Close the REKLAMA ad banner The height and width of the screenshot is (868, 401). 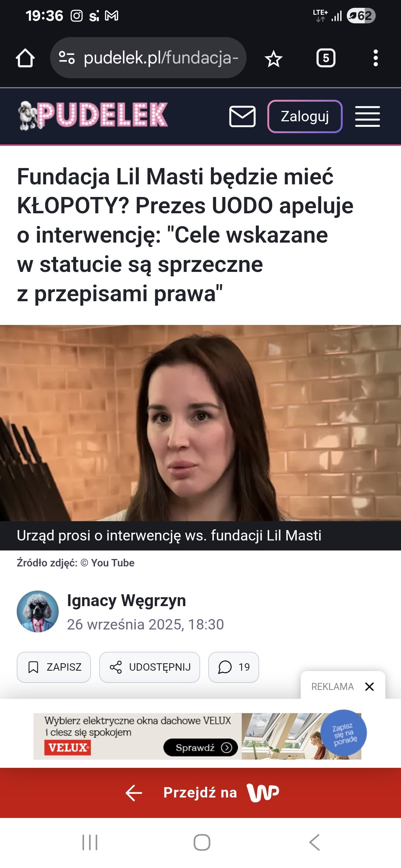369,687
